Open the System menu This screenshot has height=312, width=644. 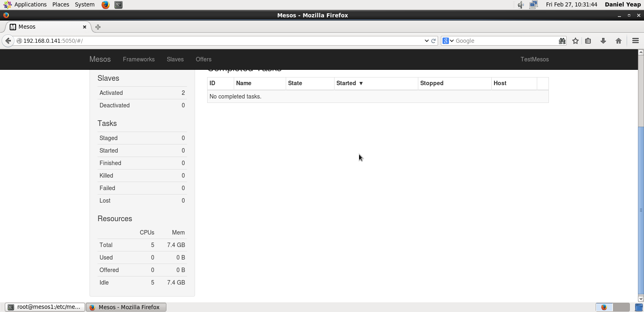tap(85, 4)
